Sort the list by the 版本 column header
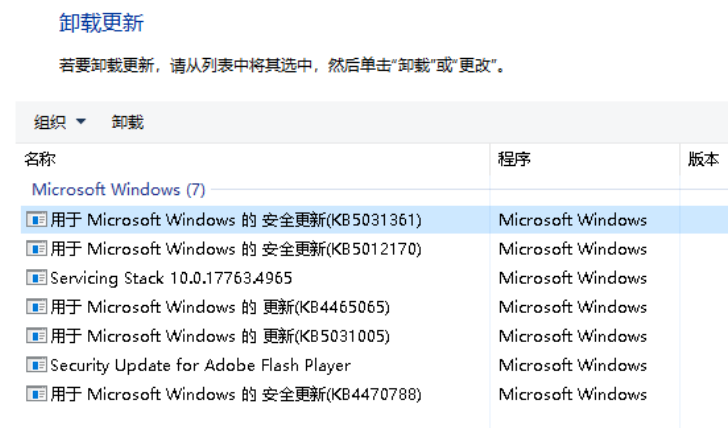Image resolution: width=728 pixels, height=428 pixels. pyautogui.click(x=703, y=159)
